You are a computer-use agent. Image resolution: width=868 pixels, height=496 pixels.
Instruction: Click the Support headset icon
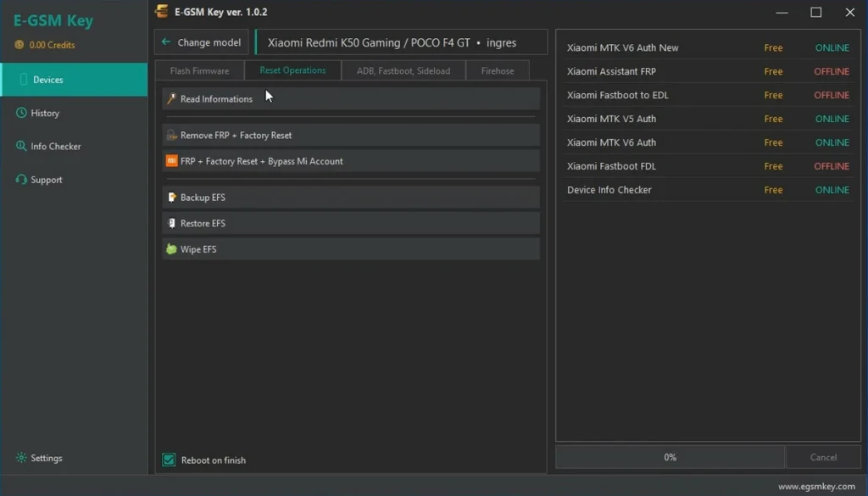pos(21,180)
